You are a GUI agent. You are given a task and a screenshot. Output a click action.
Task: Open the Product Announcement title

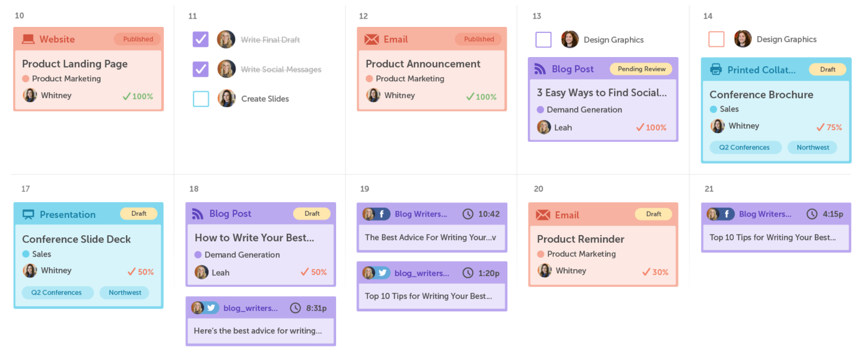coord(423,64)
